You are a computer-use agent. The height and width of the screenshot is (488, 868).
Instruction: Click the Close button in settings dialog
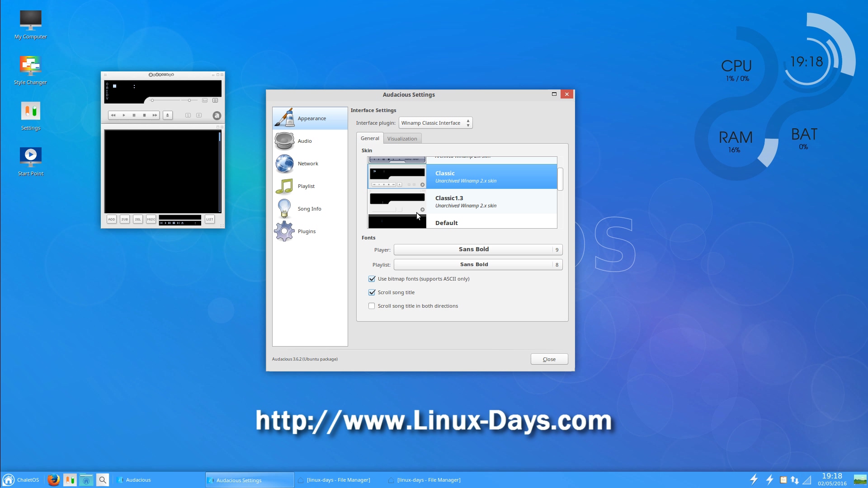tap(549, 359)
